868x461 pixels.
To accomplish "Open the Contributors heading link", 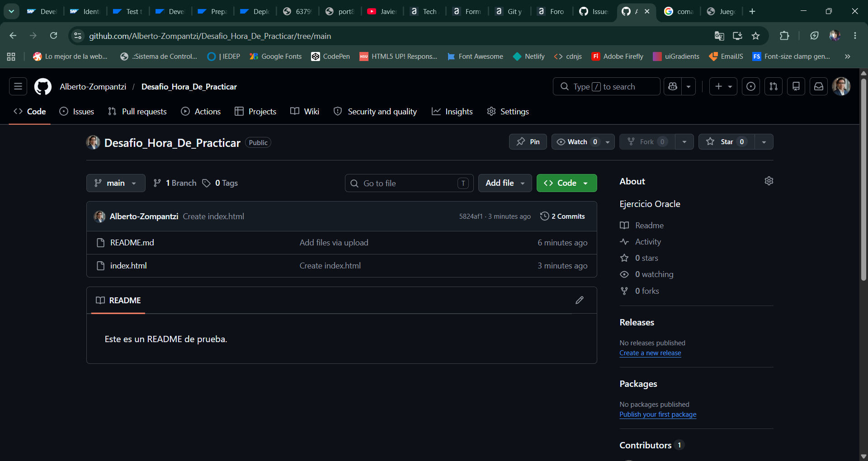I will [x=651, y=445].
